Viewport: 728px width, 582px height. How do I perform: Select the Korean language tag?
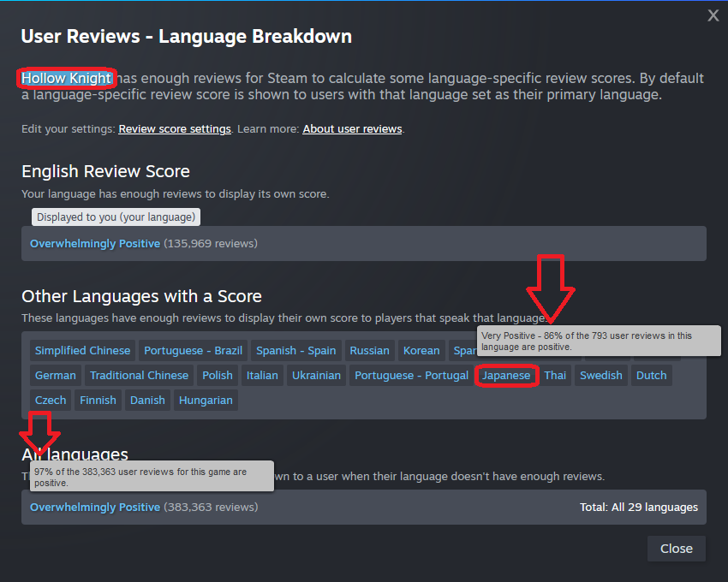421,350
